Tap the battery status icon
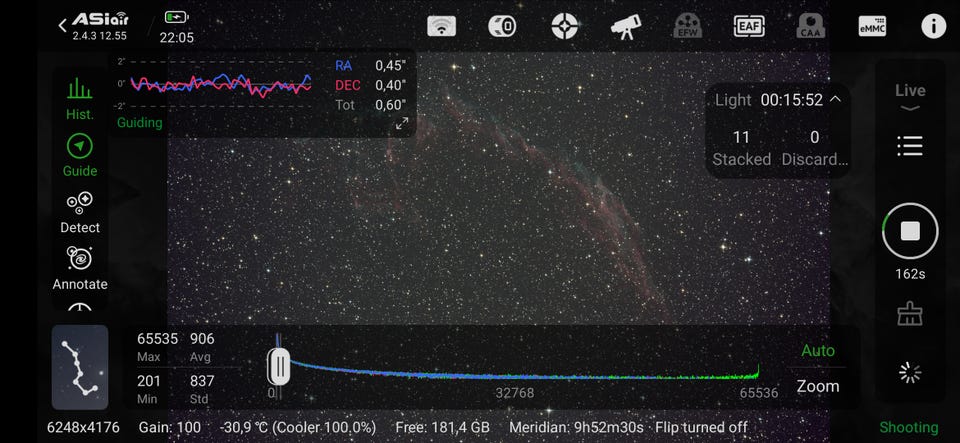Screen dimensions: 960x443 coord(176,17)
